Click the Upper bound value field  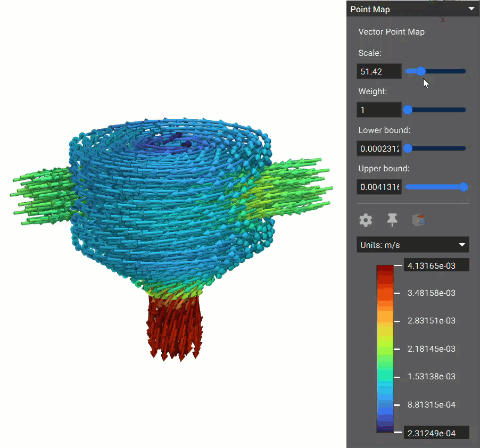[378, 187]
